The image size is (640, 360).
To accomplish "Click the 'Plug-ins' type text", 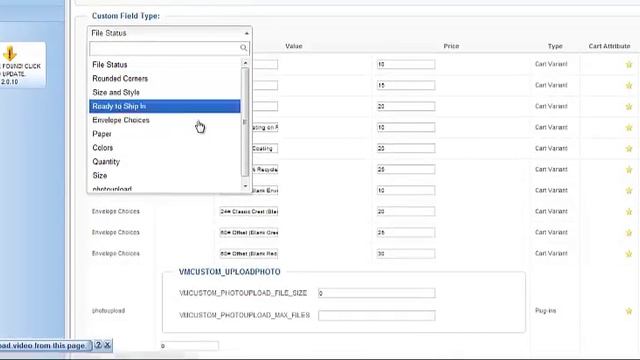I will click(x=545, y=311).
